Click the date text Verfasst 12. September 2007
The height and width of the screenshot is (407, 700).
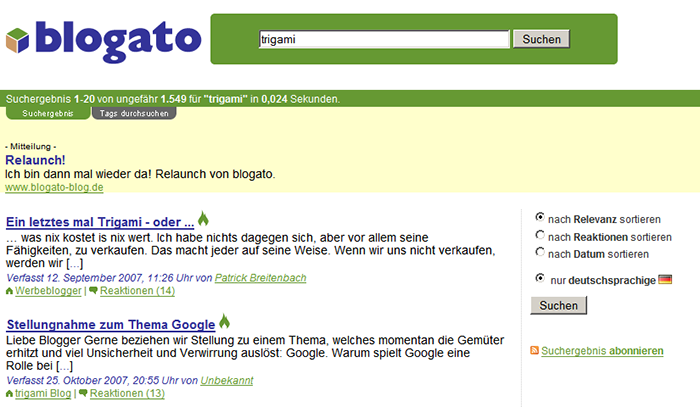[x=74, y=278]
